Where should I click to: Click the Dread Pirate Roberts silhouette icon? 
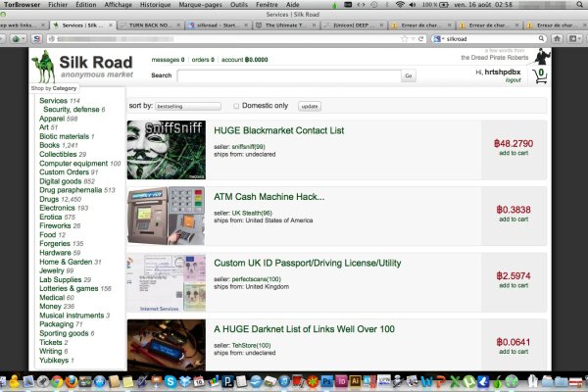point(542,57)
